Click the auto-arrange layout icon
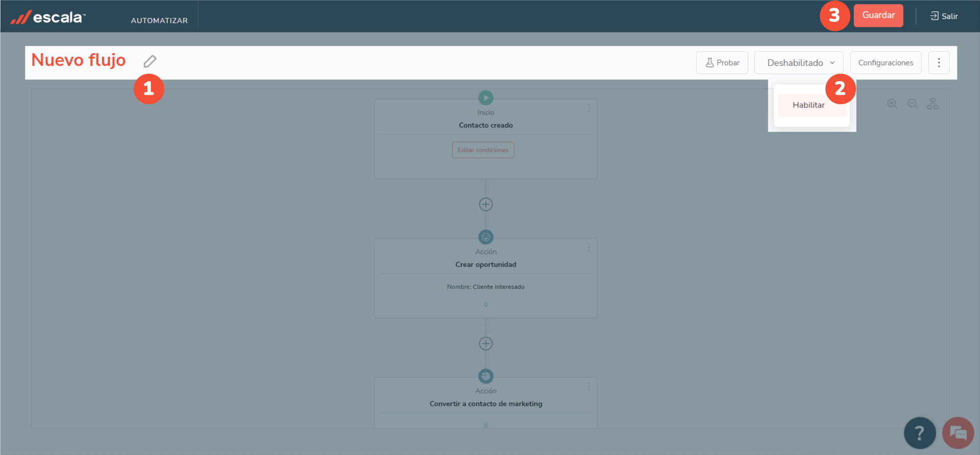This screenshot has width=980, height=455. click(933, 104)
